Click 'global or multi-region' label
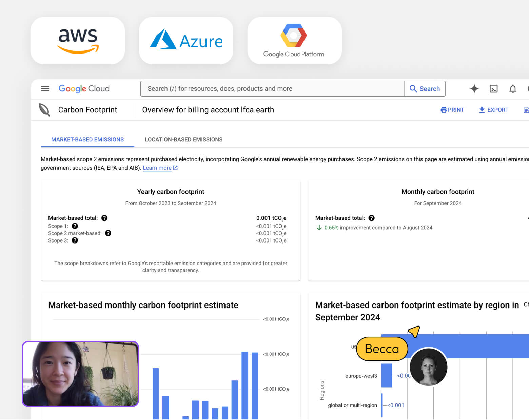 click(x=352, y=405)
